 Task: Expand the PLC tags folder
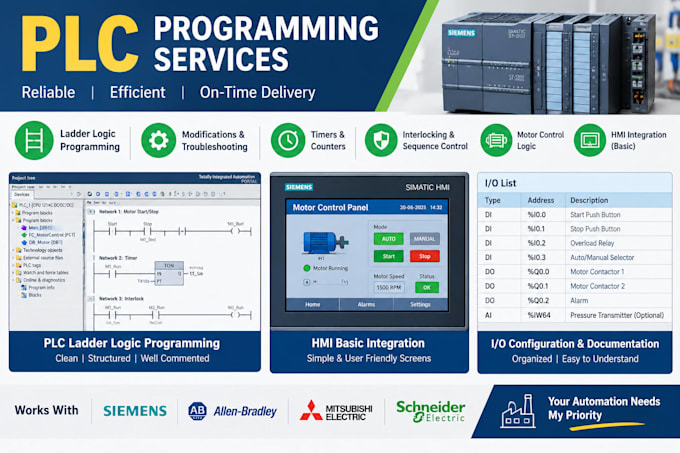13,265
